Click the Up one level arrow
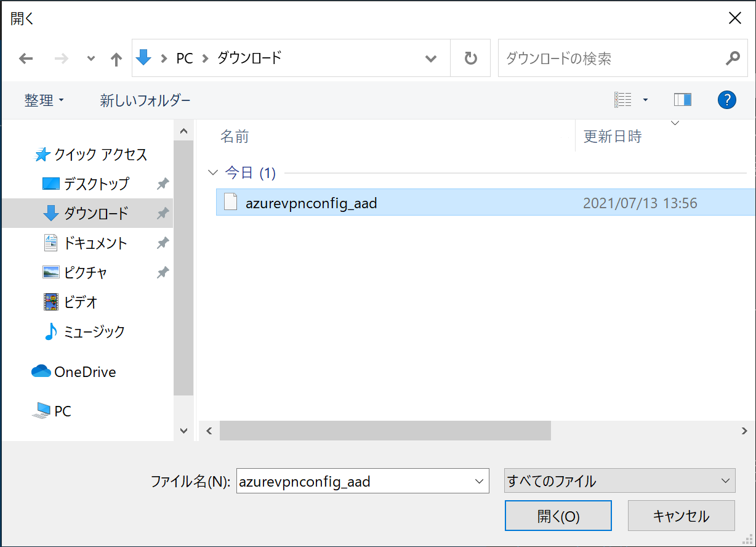 [x=116, y=59]
